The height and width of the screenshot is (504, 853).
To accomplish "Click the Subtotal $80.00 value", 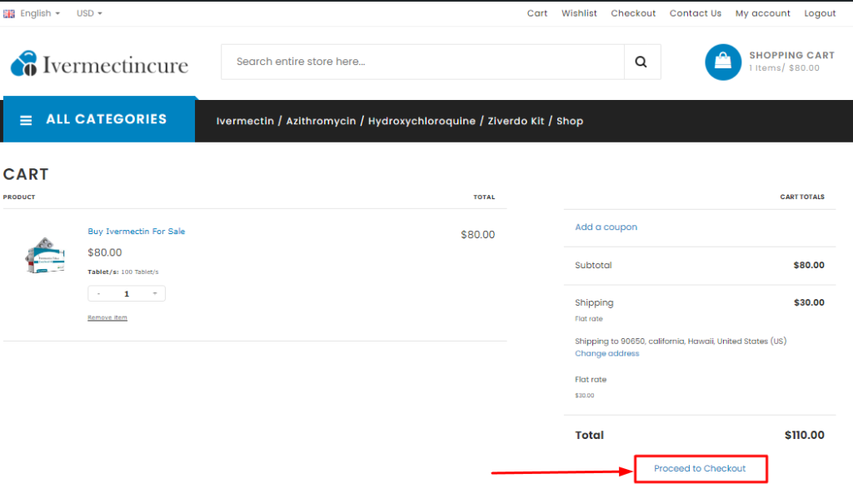I will [808, 265].
